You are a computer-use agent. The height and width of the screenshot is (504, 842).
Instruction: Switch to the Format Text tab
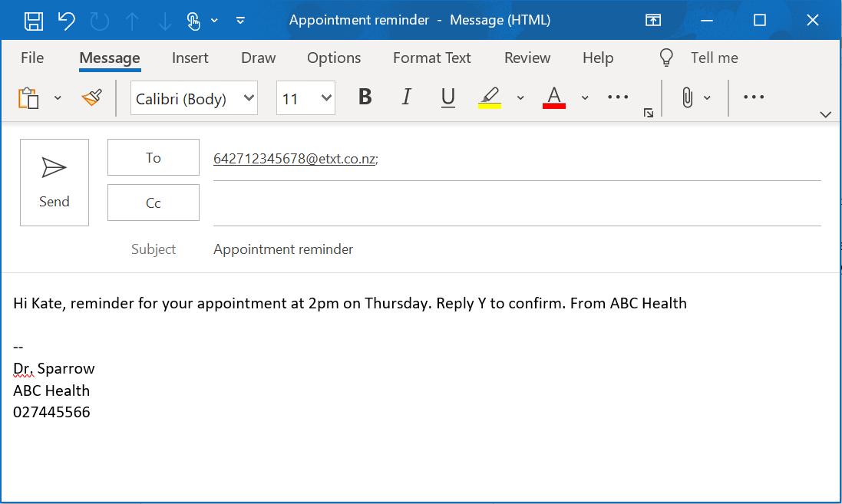(431, 58)
